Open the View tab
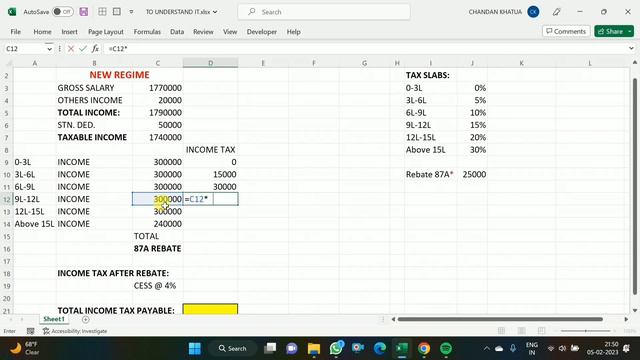 click(x=230, y=31)
